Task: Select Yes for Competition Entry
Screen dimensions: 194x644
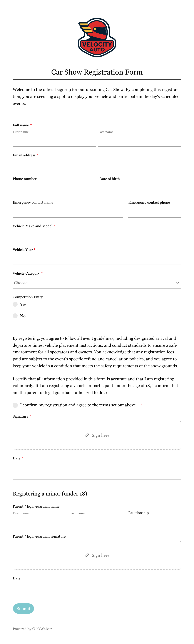Action: [x=15, y=304]
